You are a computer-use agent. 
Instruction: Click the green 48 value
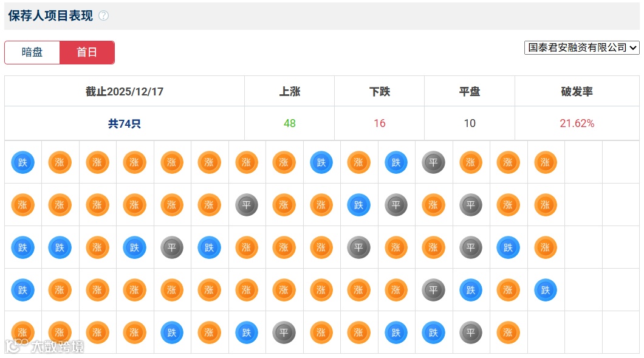290,123
